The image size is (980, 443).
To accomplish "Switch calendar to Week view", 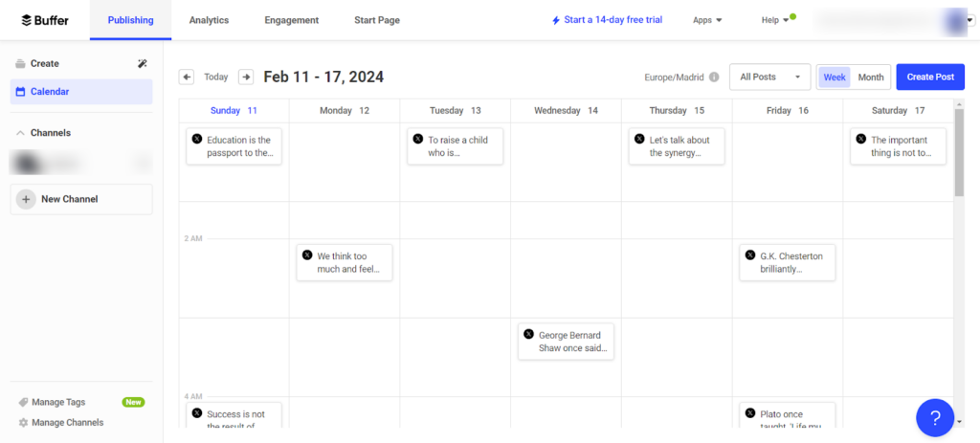I will tap(835, 78).
